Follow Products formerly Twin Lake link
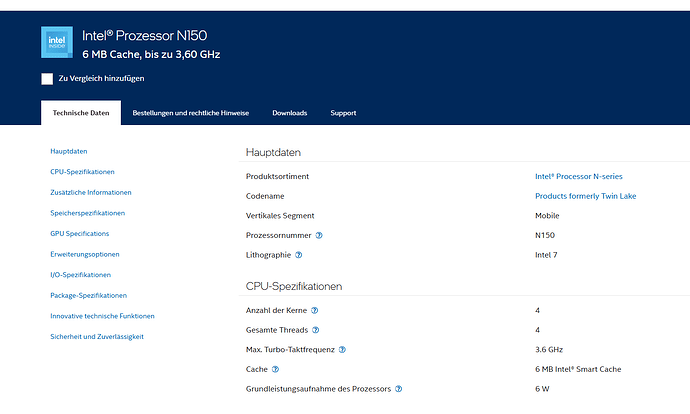Screen dimensions: 690x414 tap(585, 196)
